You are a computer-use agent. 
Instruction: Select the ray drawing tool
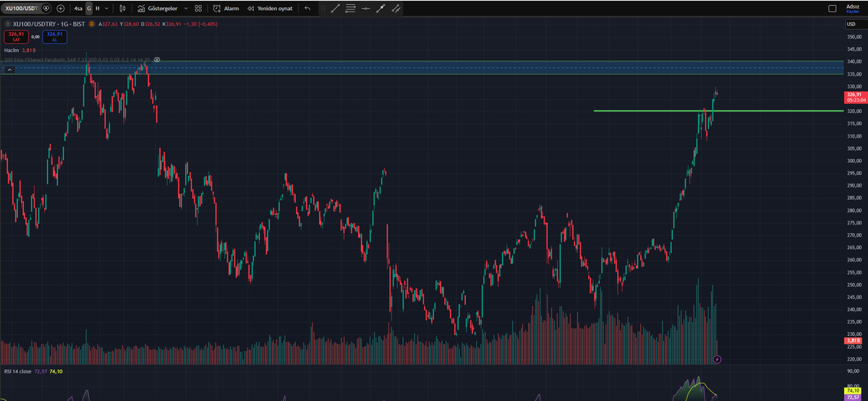click(380, 8)
